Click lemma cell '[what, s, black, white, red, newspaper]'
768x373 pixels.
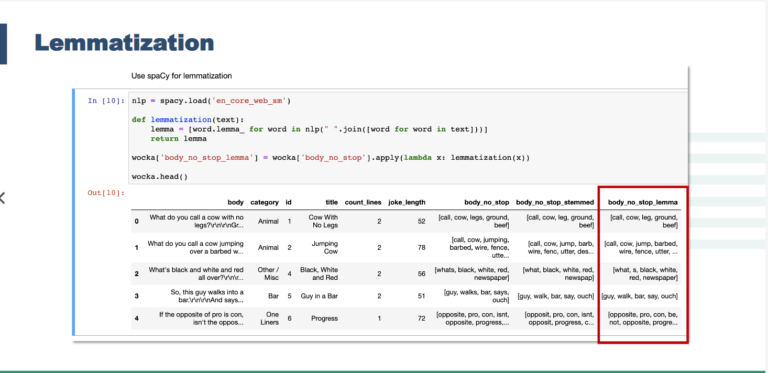[646, 274]
